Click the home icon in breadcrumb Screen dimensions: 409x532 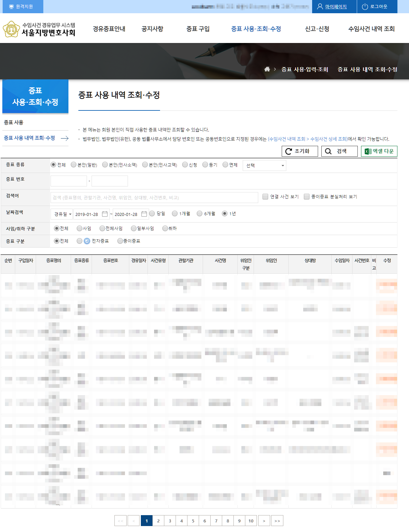click(267, 69)
